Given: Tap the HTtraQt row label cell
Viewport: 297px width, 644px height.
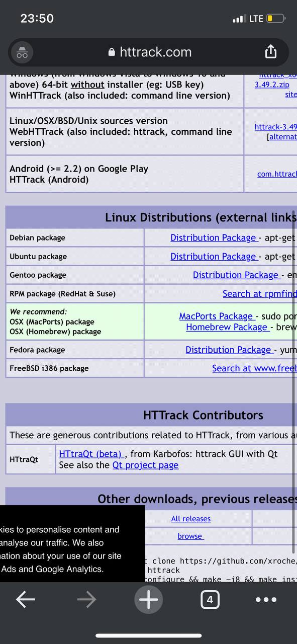Looking at the screenshot, I should click(30, 459).
